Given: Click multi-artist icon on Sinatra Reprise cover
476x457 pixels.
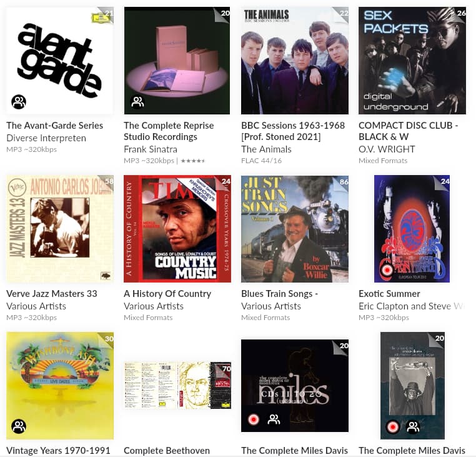Looking at the screenshot, I should point(137,102).
